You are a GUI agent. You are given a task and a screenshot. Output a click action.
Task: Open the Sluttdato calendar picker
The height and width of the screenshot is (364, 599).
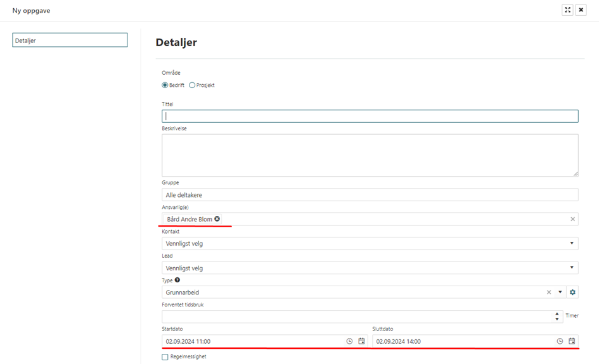(x=572, y=341)
